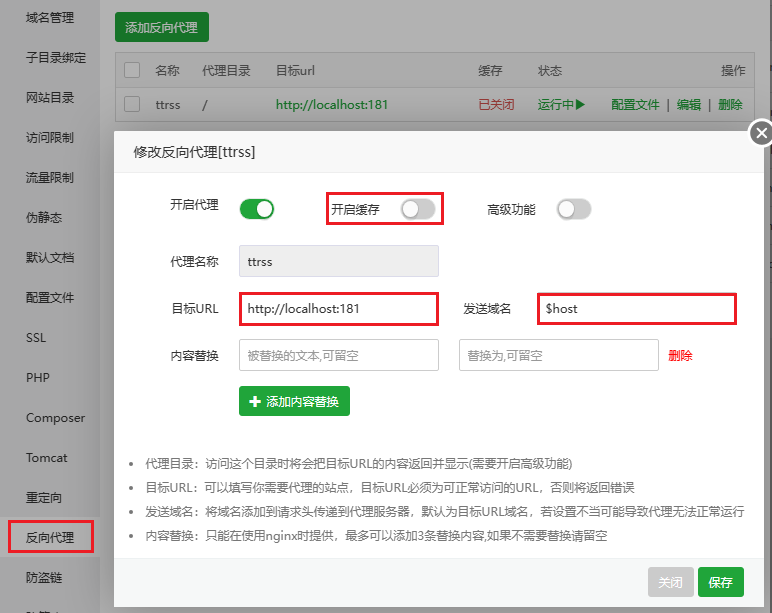Click the 替换为 input box
The width and height of the screenshot is (772, 613).
pyautogui.click(x=558, y=355)
